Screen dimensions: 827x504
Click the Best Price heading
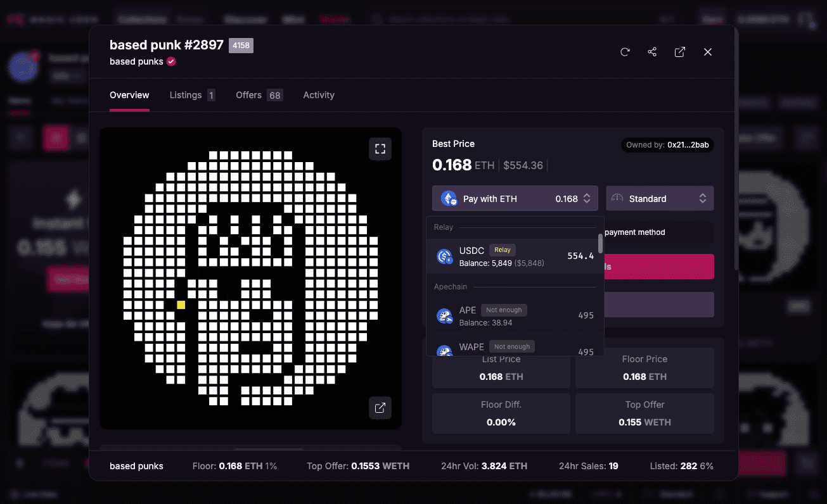(x=453, y=144)
